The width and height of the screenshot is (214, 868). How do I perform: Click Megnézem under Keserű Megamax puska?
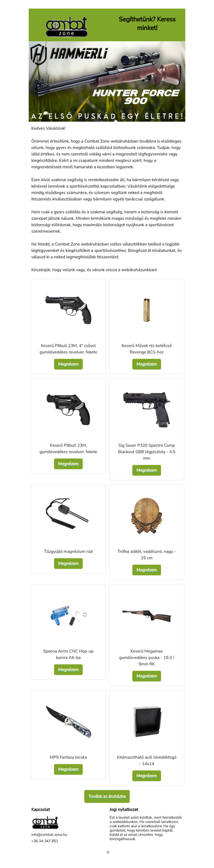coord(147,676)
